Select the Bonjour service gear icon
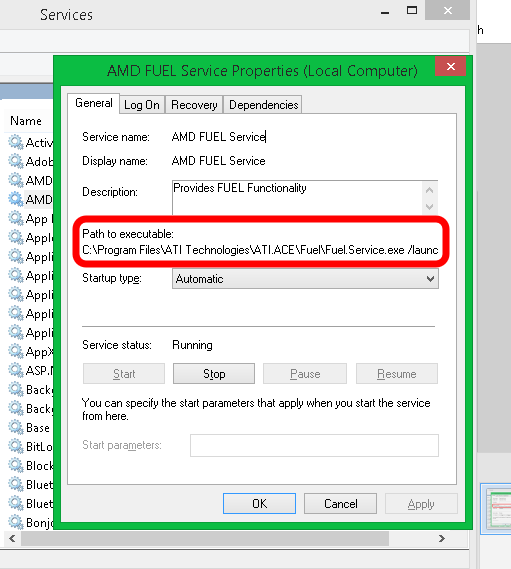The height and width of the screenshot is (569, 511). (16, 522)
